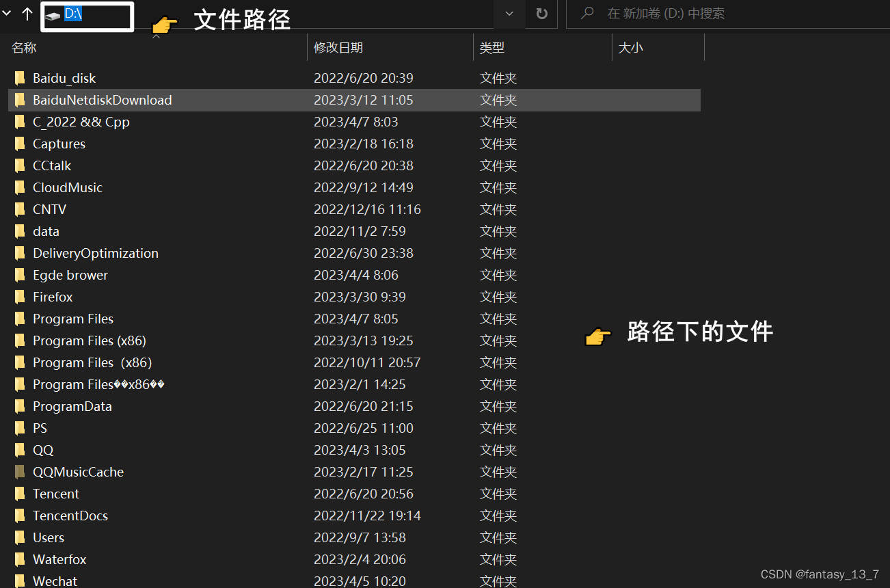Click the date 2022/6/30 23:38
890x588 pixels.
tap(364, 253)
